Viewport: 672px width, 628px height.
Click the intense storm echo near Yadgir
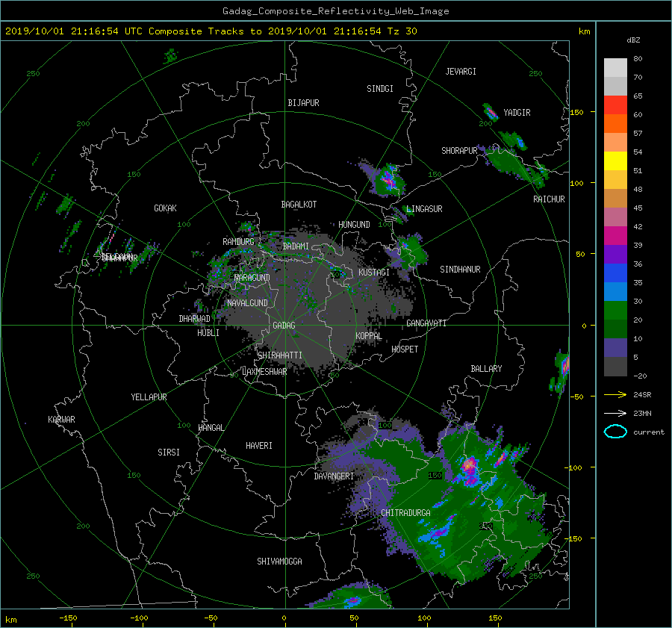click(491, 113)
